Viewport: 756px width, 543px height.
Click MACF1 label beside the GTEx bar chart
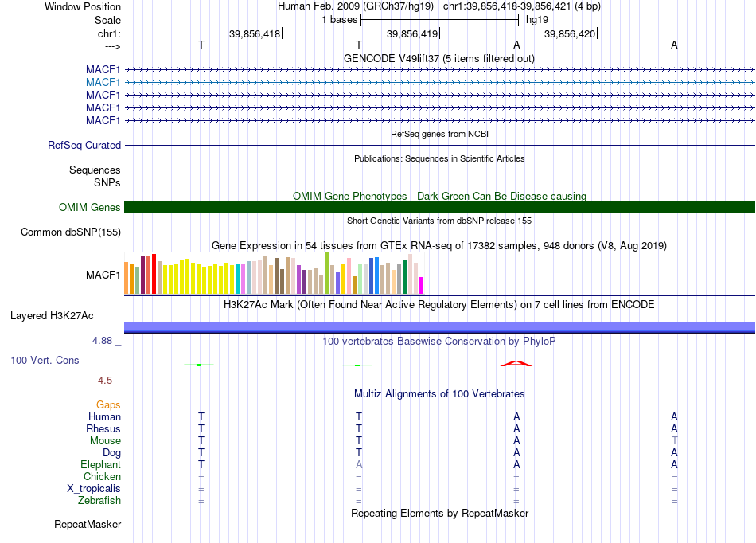tap(103, 275)
